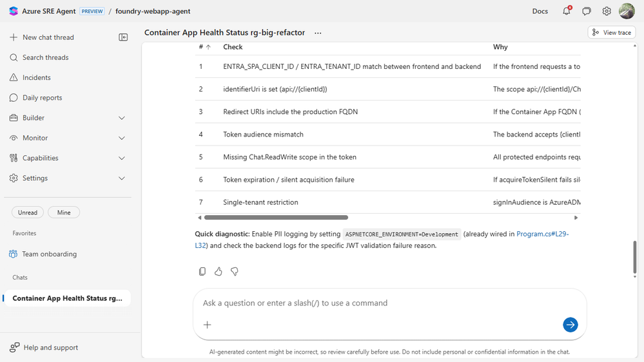
Task: Expand the Monitor section chevron
Action: coord(122,138)
